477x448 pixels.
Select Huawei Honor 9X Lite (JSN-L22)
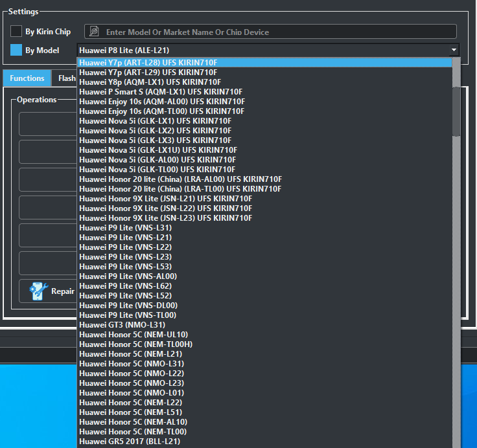[264, 208]
